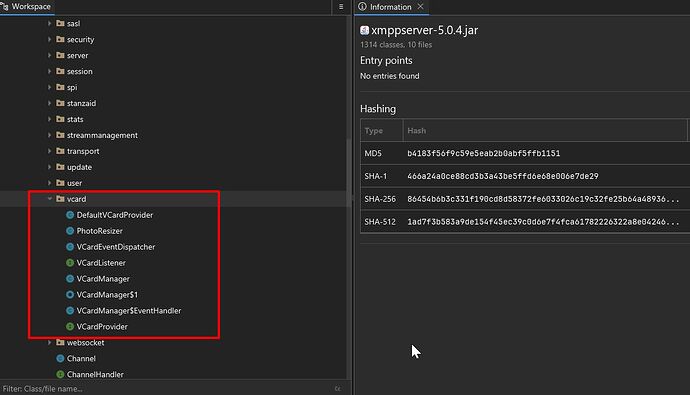
Task: Collapse the vcard package folder
Action: pos(49,199)
